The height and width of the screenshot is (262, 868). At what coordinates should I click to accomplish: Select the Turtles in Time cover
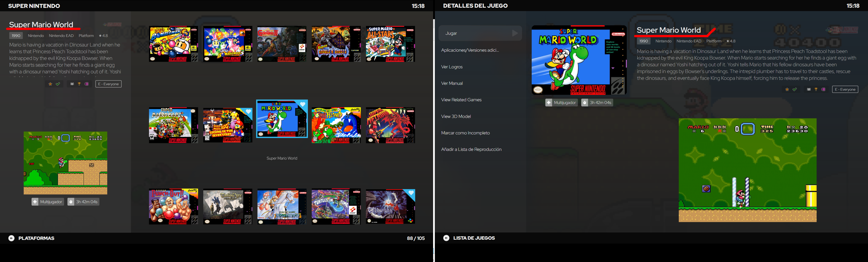click(336, 207)
